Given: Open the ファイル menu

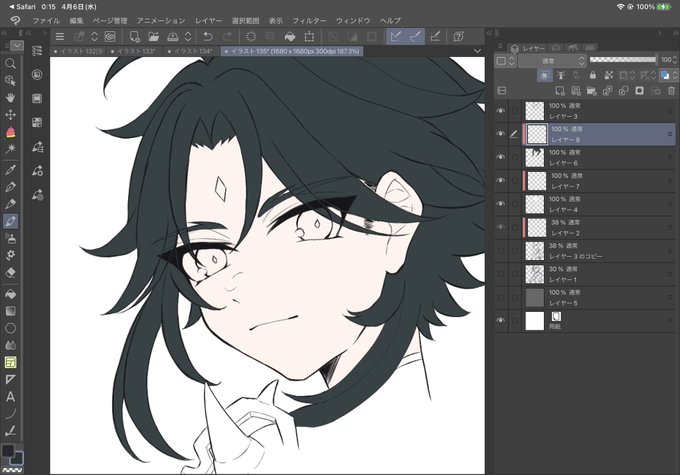Looking at the screenshot, I should click(46, 21).
